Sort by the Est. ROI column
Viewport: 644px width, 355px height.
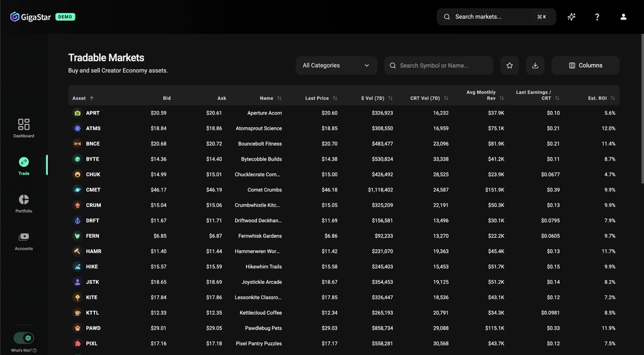(x=601, y=98)
